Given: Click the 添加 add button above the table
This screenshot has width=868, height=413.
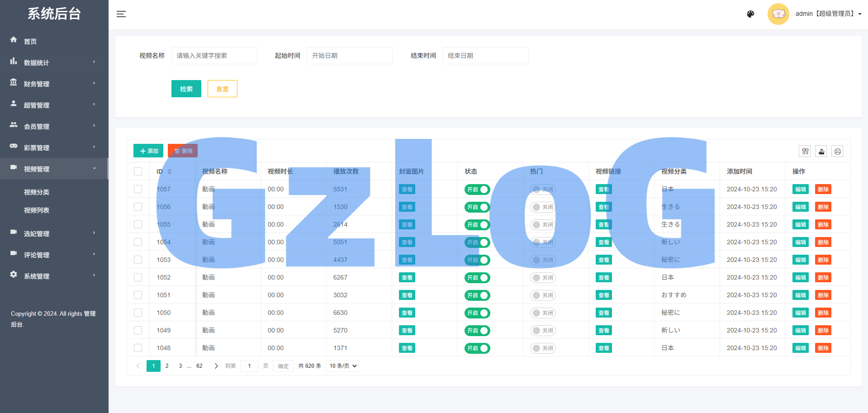Looking at the screenshot, I should (x=148, y=151).
